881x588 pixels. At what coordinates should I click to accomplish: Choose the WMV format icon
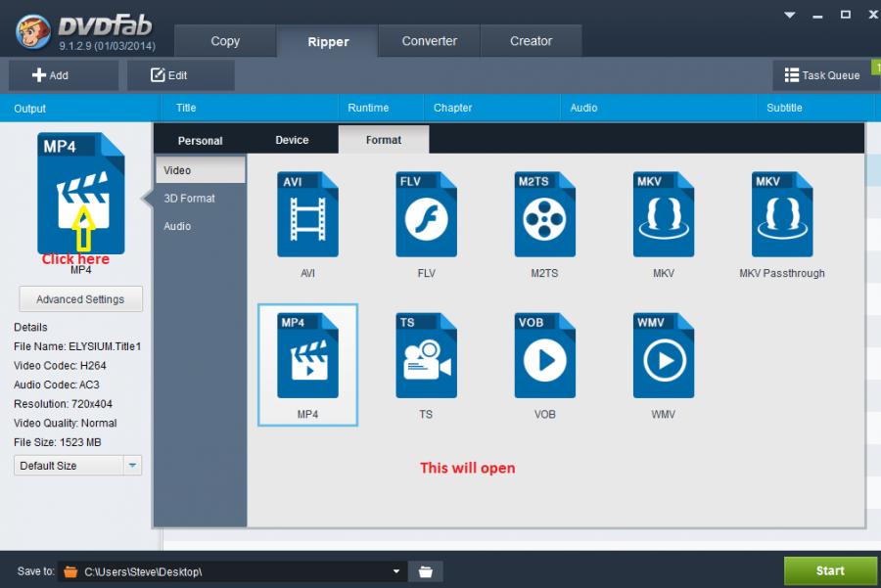click(x=664, y=356)
